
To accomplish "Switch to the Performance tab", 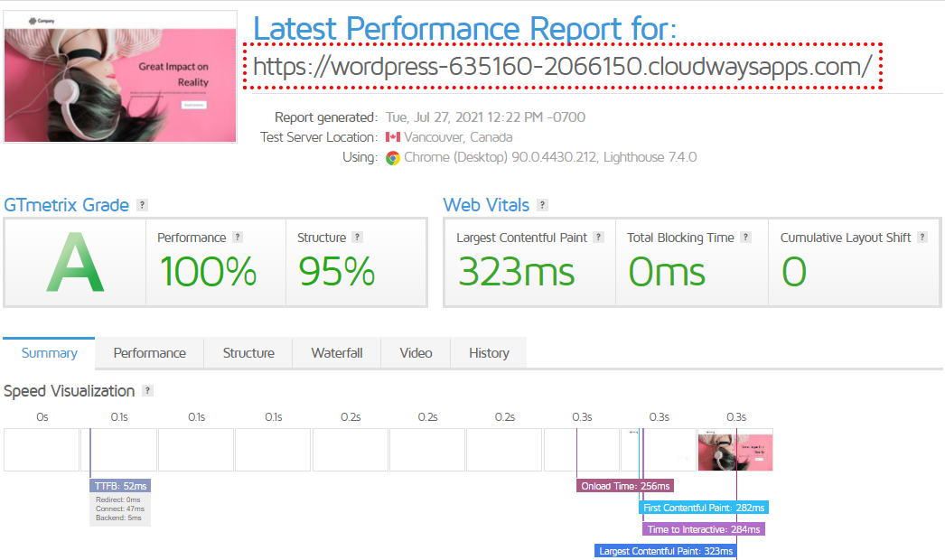I will point(149,353).
